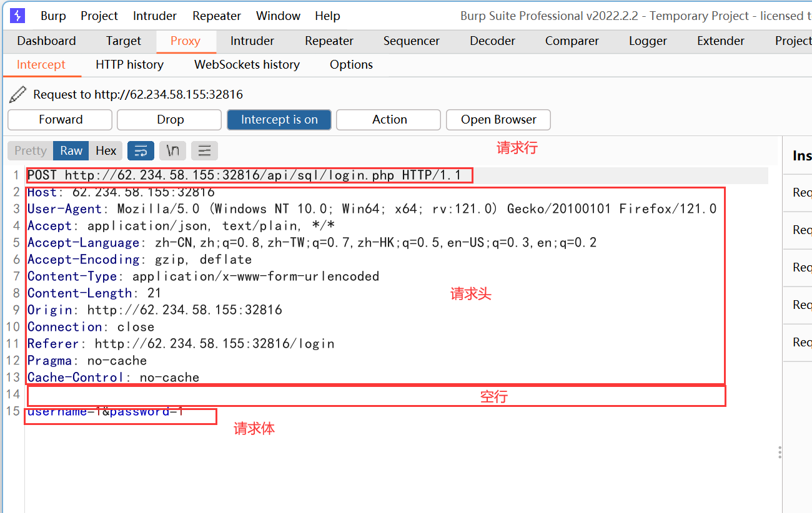
Task: Switch to the Dashboard tab
Action: coord(46,41)
